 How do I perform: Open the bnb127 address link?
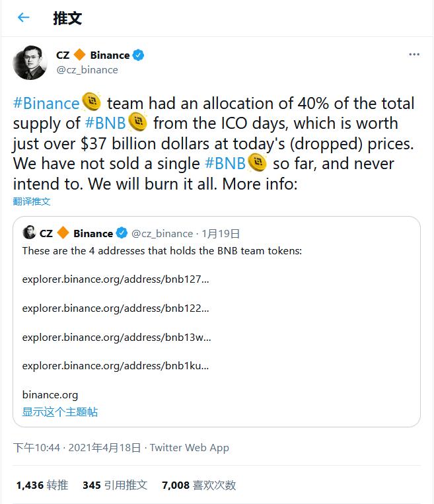tap(116, 279)
